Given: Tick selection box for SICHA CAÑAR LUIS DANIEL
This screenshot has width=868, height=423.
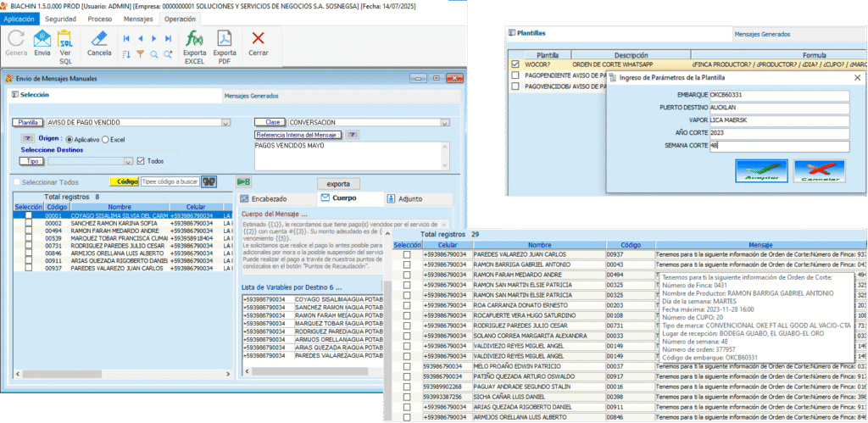Looking at the screenshot, I should [x=407, y=397].
